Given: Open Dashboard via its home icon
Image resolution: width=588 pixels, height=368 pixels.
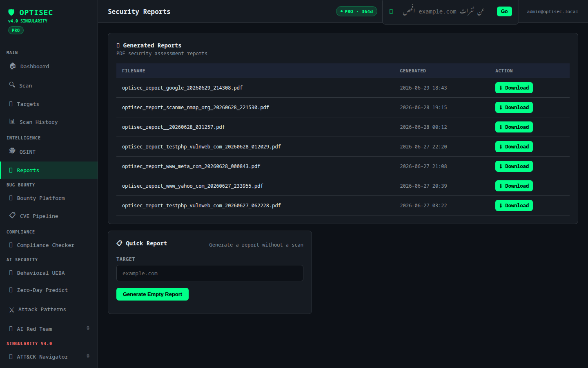Looking at the screenshot, I should pos(13,66).
